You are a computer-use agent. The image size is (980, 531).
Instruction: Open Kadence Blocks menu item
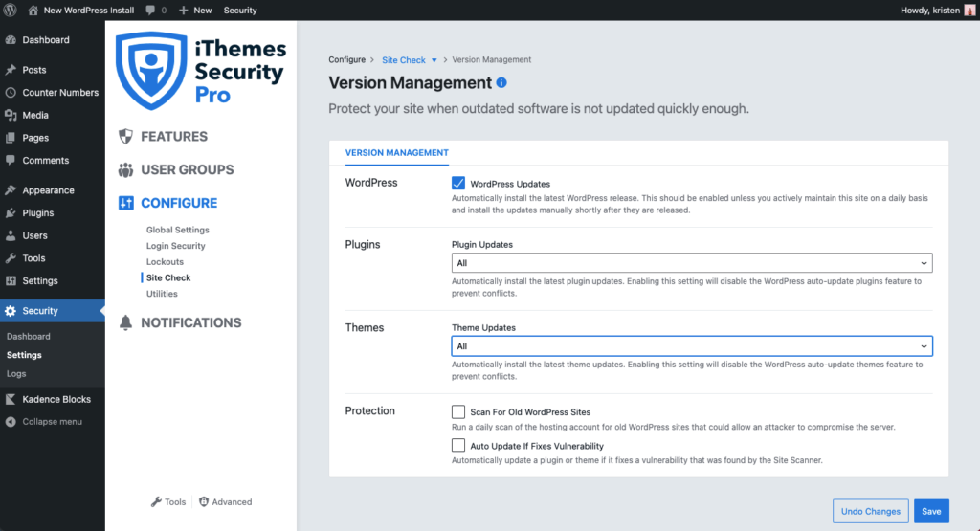(53, 399)
